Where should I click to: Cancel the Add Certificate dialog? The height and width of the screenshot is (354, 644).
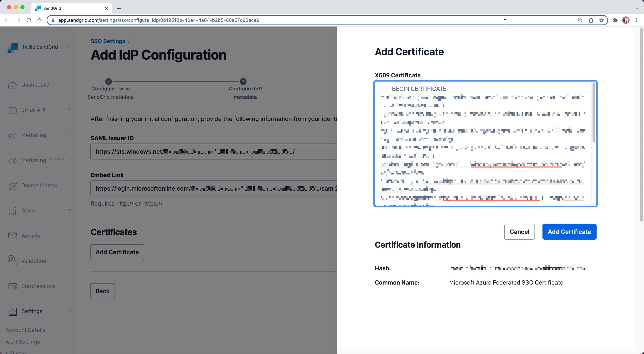click(519, 231)
